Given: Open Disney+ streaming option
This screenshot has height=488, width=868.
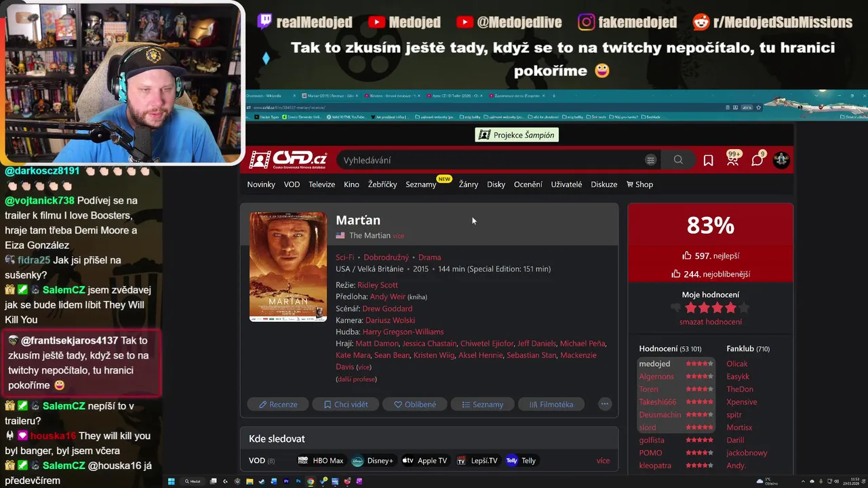Looking at the screenshot, I should pyautogui.click(x=372, y=460).
